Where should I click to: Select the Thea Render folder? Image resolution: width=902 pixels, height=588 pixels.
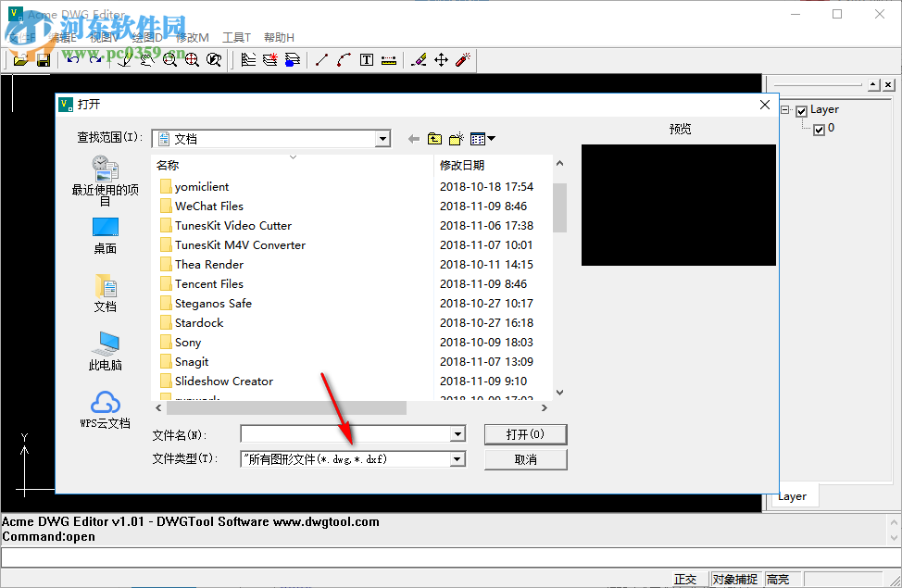pos(209,264)
